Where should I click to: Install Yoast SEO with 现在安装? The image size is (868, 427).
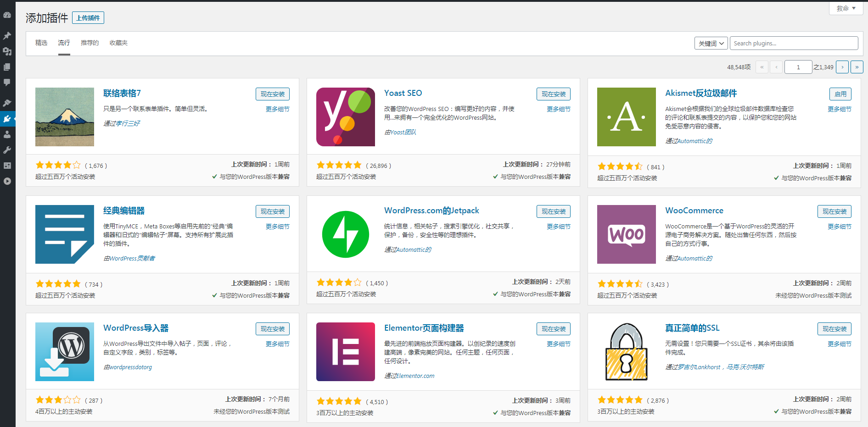tap(554, 94)
